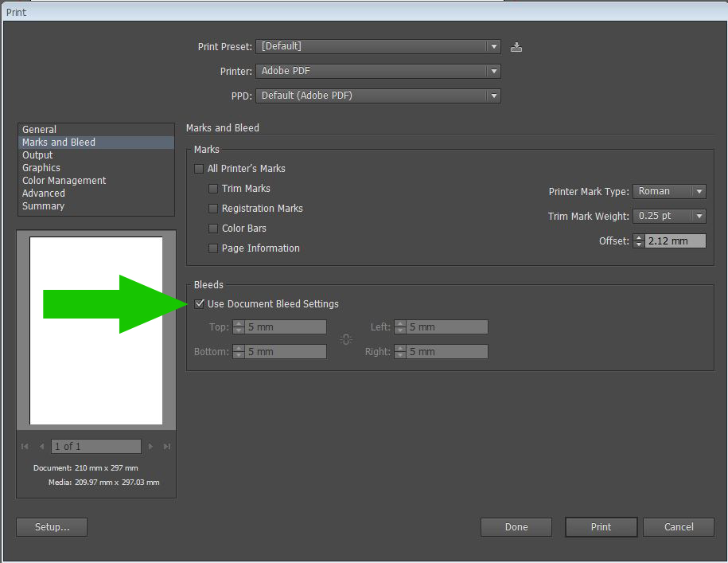Click the Top bleed stepper

coord(239,327)
